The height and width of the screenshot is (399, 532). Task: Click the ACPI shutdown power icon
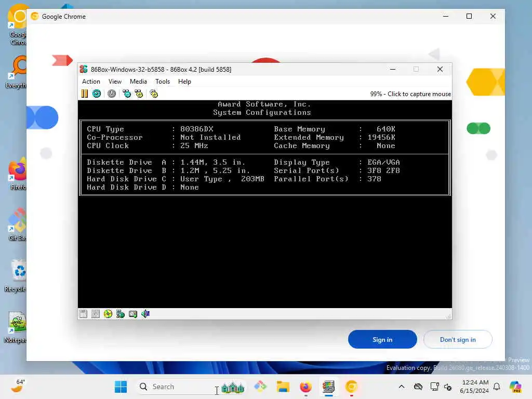tap(112, 94)
